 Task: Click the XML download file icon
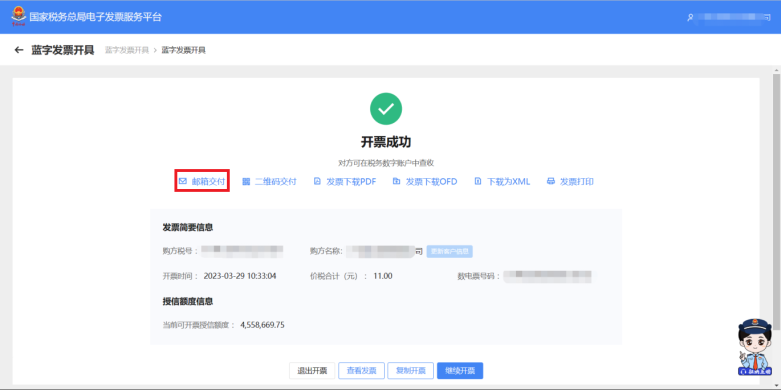478,182
